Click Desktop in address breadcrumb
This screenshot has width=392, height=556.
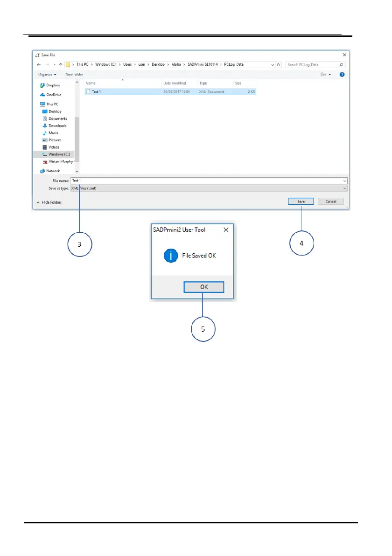tap(158, 64)
